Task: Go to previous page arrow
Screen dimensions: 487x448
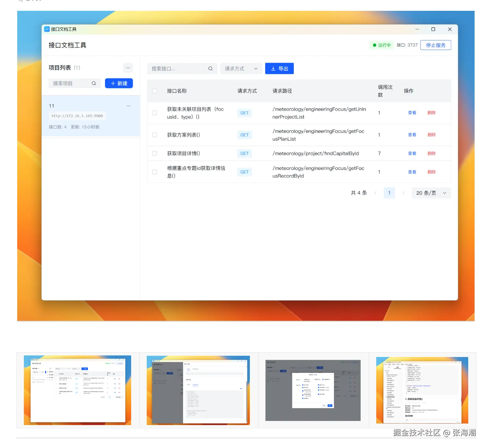Action: [375, 193]
